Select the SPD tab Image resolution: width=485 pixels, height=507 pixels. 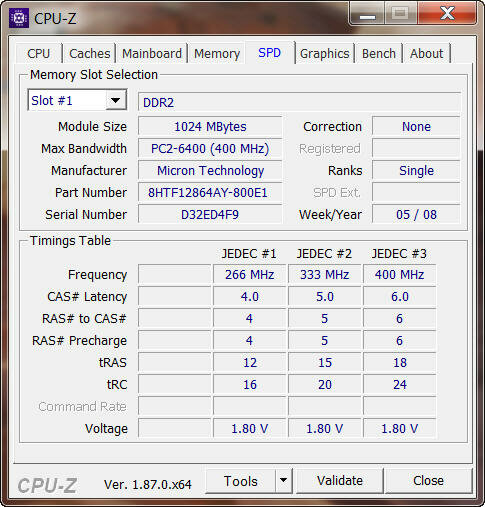(270, 53)
